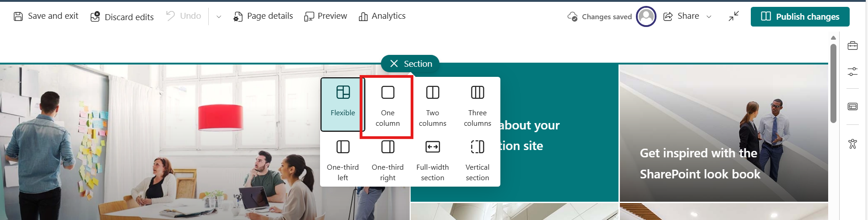Select Full-width section layout
Image resolution: width=868 pixels, height=220 pixels.
[x=433, y=160]
